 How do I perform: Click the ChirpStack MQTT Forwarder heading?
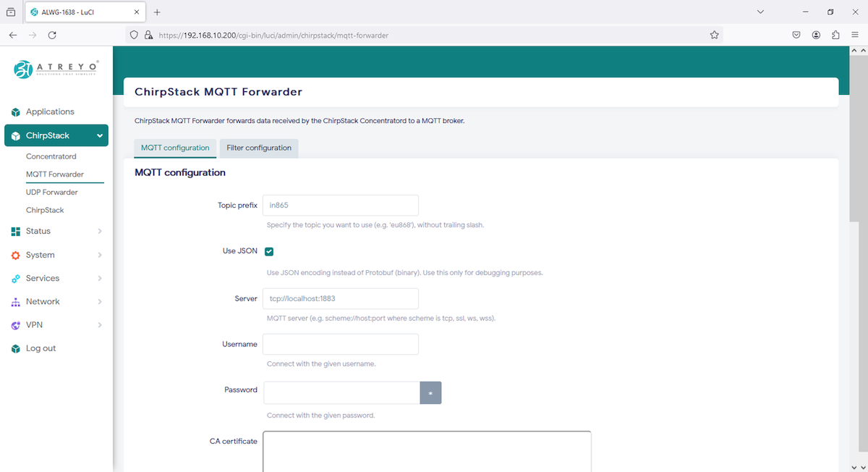tap(218, 92)
